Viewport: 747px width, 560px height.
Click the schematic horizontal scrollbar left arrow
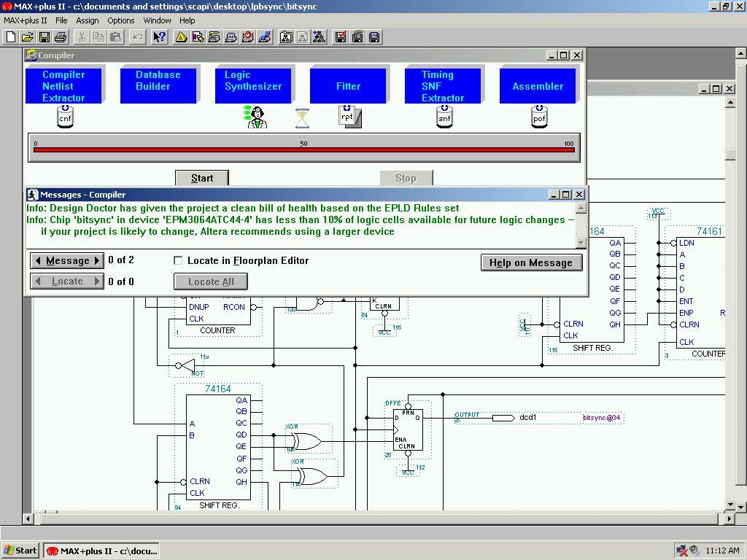28,518
